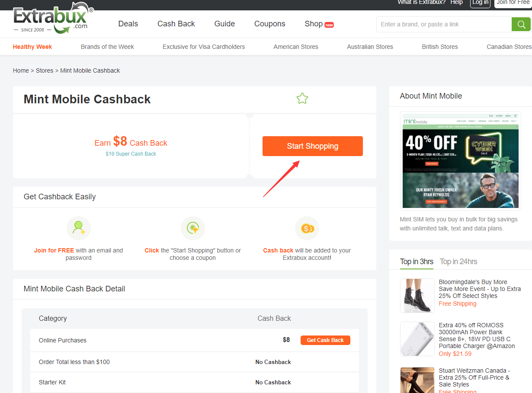Open the Coupons menu

tap(270, 24)
